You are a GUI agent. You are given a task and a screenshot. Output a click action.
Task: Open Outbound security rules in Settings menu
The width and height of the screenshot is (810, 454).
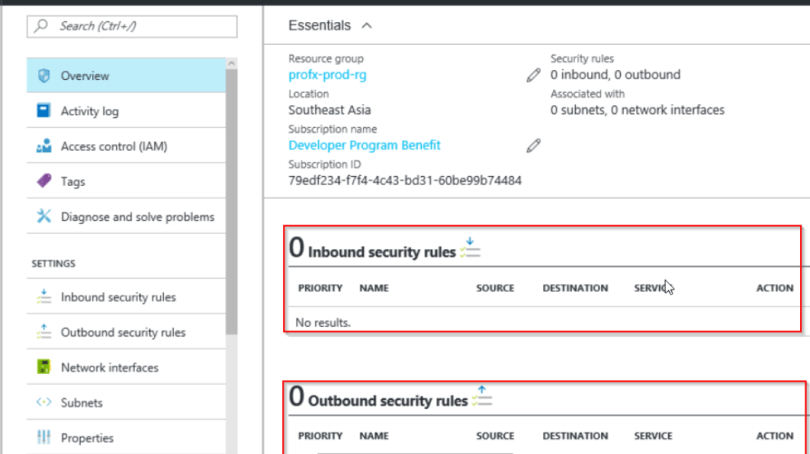(x=122, y=332)
